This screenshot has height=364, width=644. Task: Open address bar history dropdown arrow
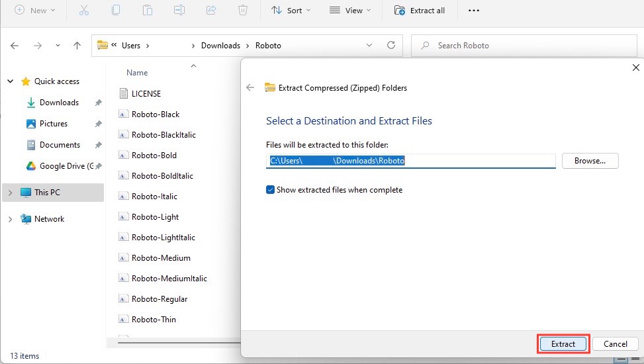[x=369, y=45]
